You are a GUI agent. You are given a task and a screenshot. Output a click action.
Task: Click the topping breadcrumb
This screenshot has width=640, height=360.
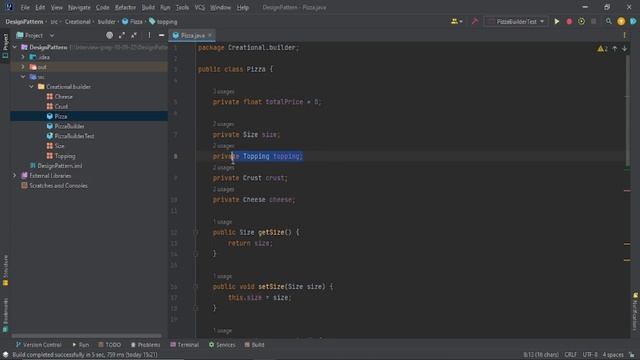click(x=163, y=22)
